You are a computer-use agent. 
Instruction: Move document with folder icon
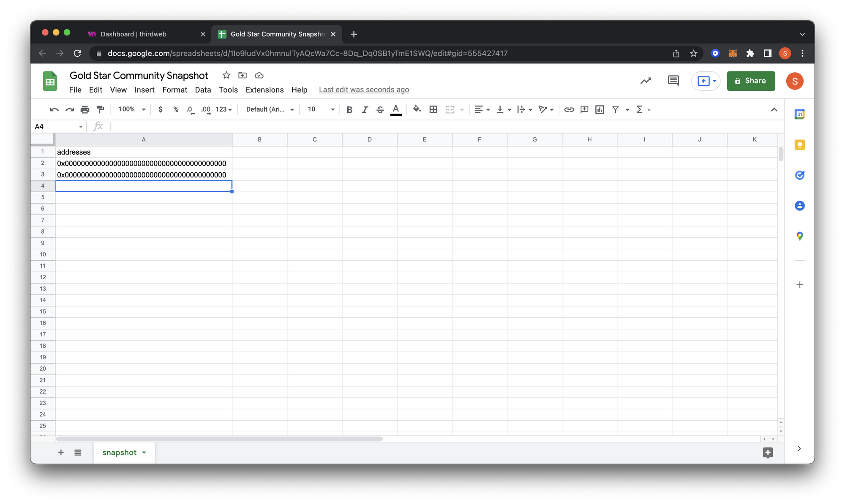(x=243, y=75)
